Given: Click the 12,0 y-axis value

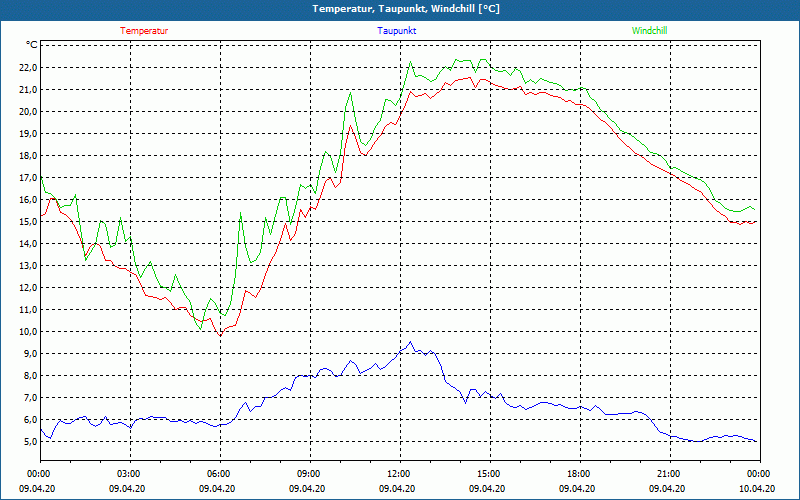Looking at the screenshot, I should pos(29,287).
